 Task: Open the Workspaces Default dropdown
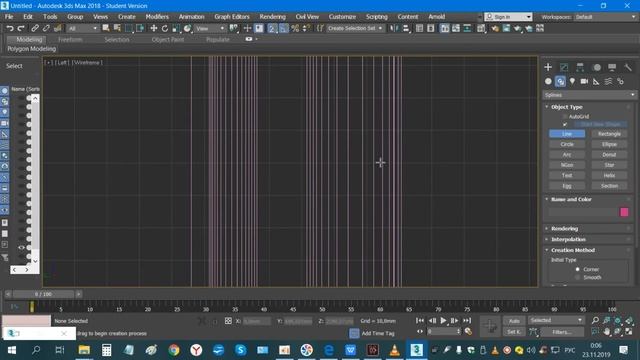(x=605, y=17)
